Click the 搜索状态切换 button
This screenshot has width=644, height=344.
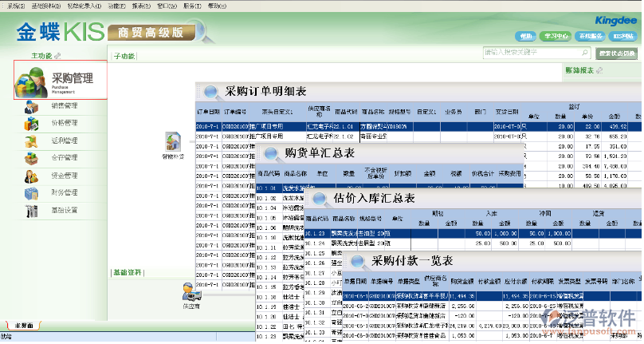click(617, 53)
